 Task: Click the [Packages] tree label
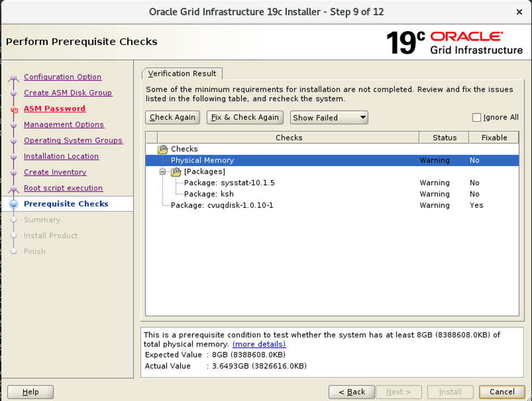[x=204, y=171]
